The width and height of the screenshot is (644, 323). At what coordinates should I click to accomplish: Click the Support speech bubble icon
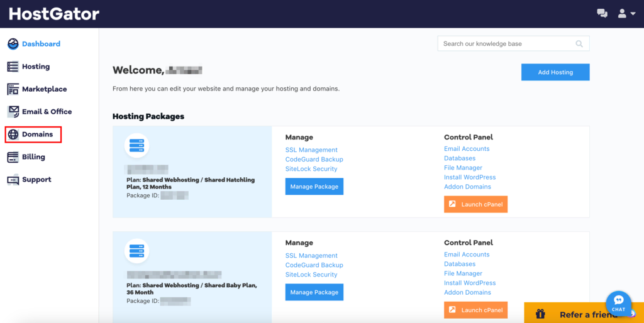(13, 179)
